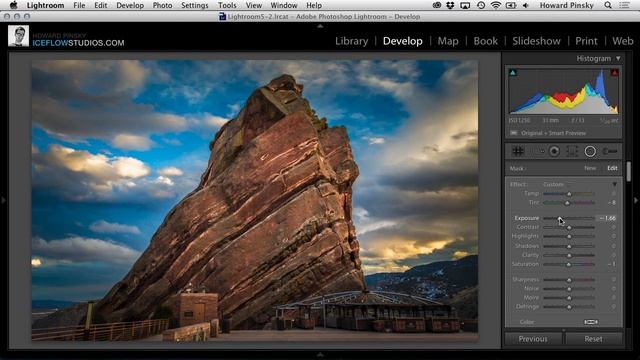Select the Adjustment Brush tool
The image size is (640, 360).
[x=609, y=151]
